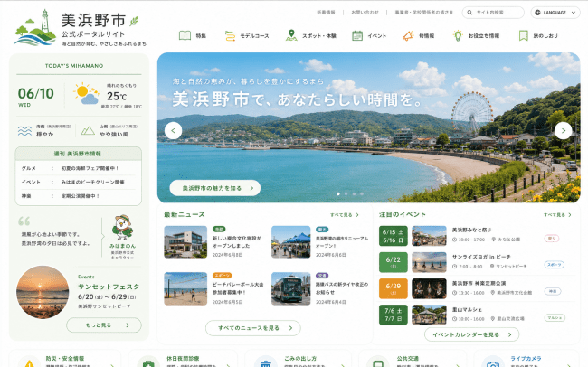This screenshot has width=588, height=367.
Task: Click the medical kit icon for 休日夜間診療
Action: click(x=148, y=362)
